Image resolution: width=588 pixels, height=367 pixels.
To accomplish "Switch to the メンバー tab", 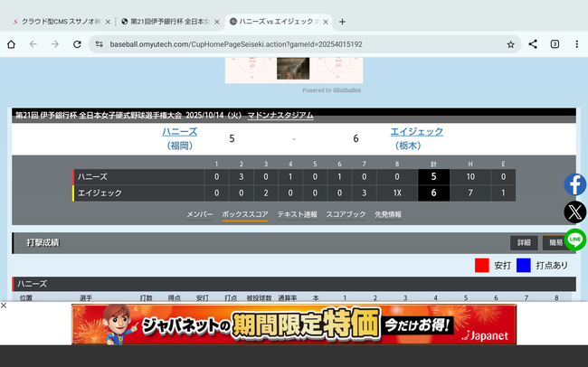I will click(199, 214).
